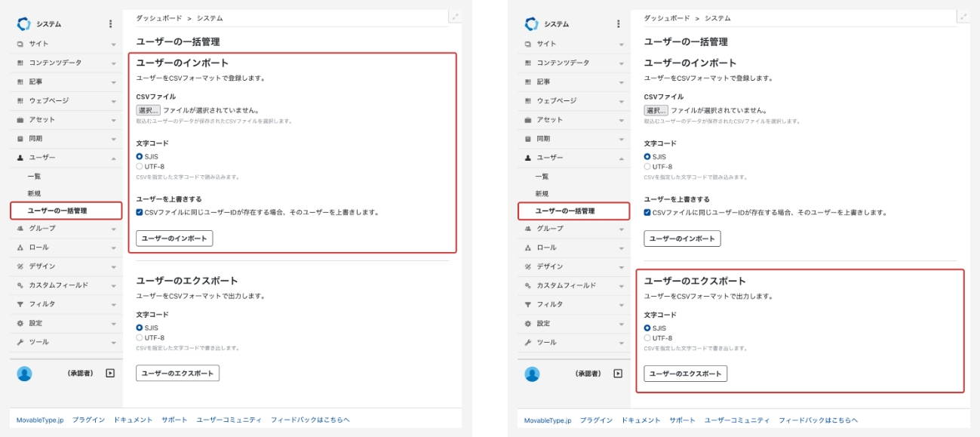Click the Movable Type logo in the sidebar
Screen dimensions: 980x437
click(x=23, y=23)
